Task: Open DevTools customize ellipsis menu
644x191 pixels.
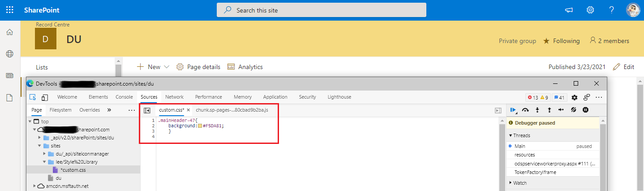Action: [599, 97]
